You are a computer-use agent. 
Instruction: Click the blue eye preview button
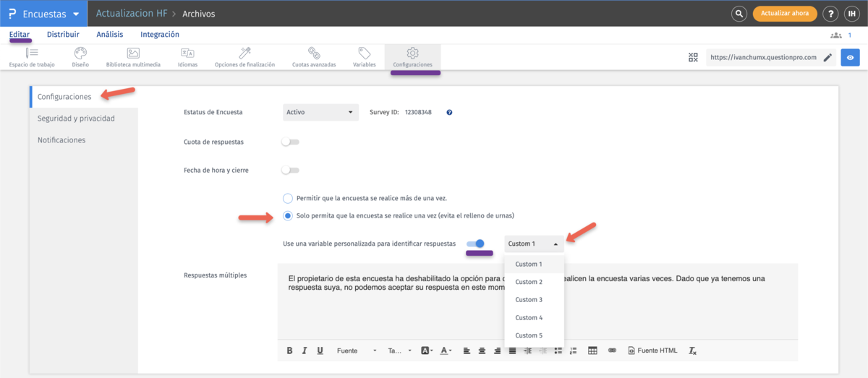[x=850, y=57]
